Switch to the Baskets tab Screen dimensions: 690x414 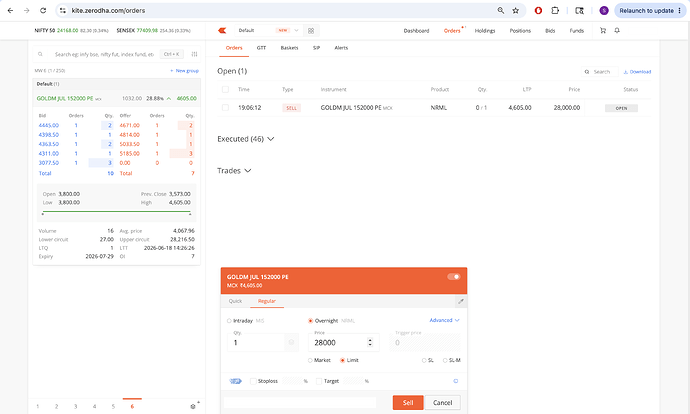tap(289, 48)
